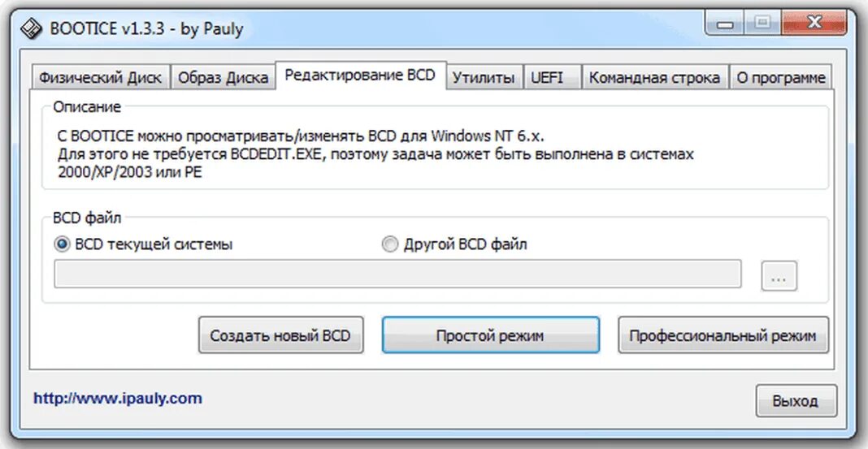868x449 pixels.
Task: Open the О программе tab
Action: point(780,78)
